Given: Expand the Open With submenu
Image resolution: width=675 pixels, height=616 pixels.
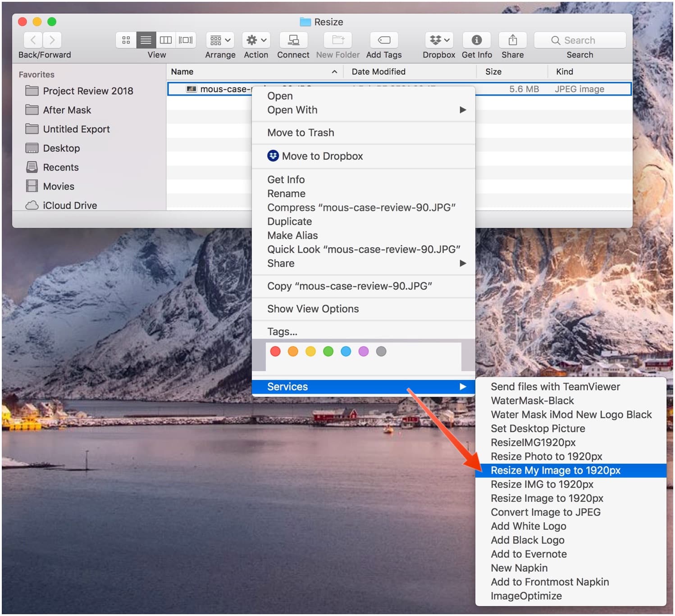Looking at the screenshot, I should 292,110.
